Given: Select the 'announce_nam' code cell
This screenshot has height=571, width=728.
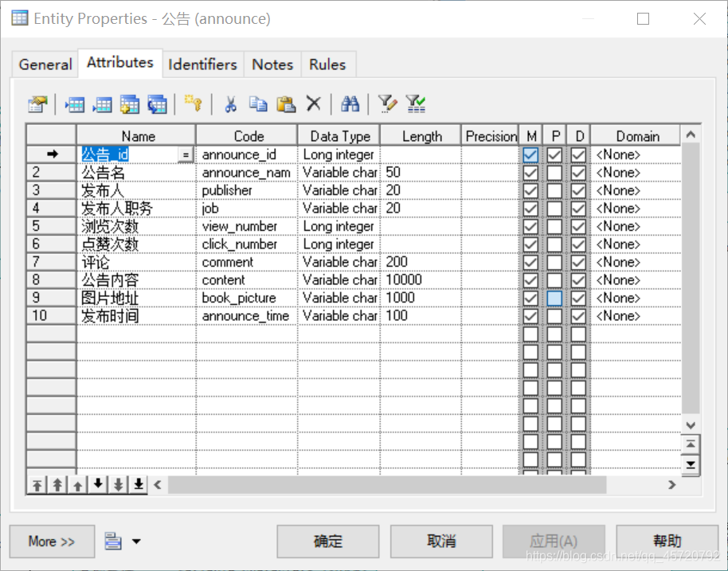Looking at the screenshot, I should pos(247,173).
